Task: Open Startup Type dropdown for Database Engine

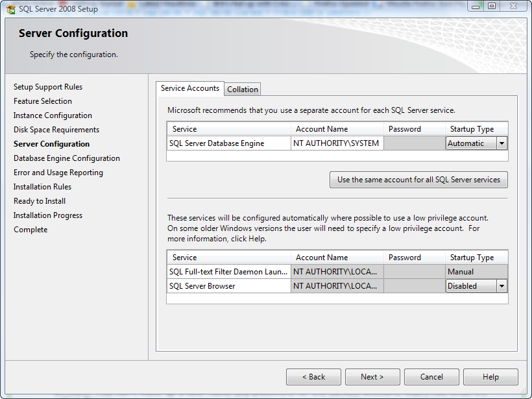Action: pyautogui.click(x=502, y=143)
